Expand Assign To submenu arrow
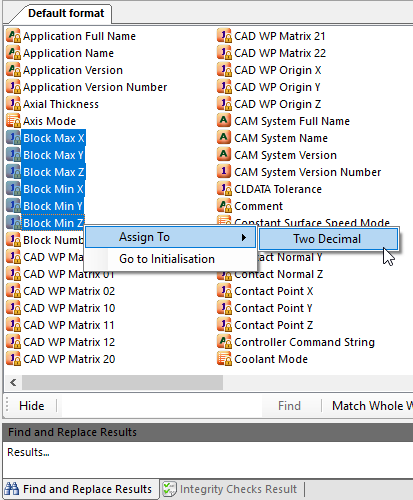The width and height of the screenshot is (413, 500). click(x=244, y=237)
